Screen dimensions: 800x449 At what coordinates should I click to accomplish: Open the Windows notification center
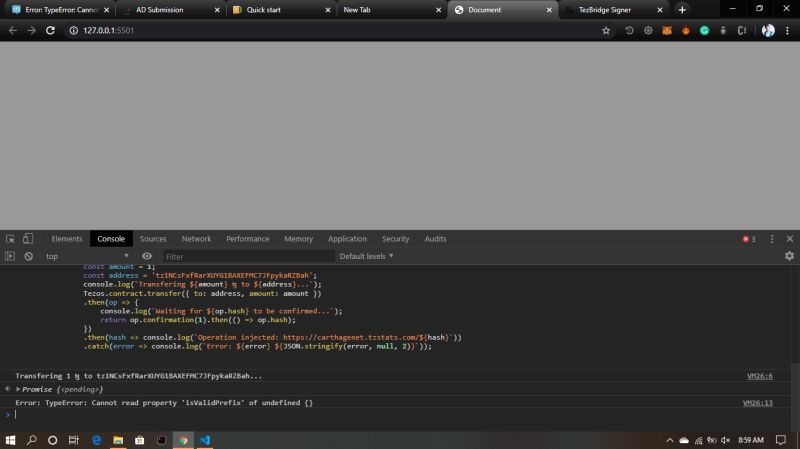pyautogui.click(x=781, y=440)
